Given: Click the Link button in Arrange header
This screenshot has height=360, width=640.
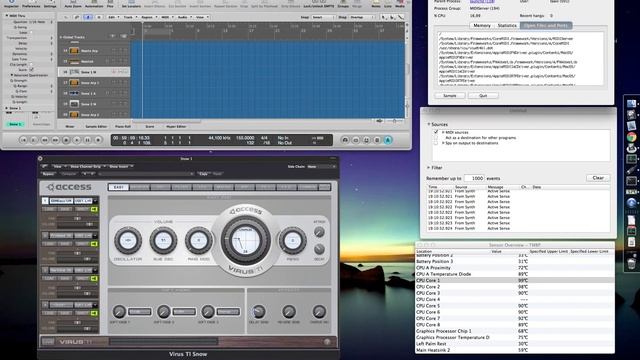Looking at the screenshot, I should (x=77, y=17).
